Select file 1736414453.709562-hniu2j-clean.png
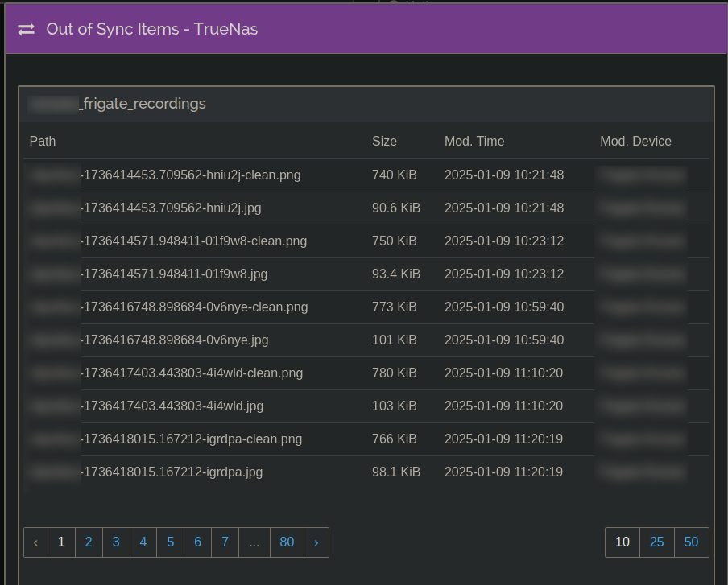 (x=191, y=175)
